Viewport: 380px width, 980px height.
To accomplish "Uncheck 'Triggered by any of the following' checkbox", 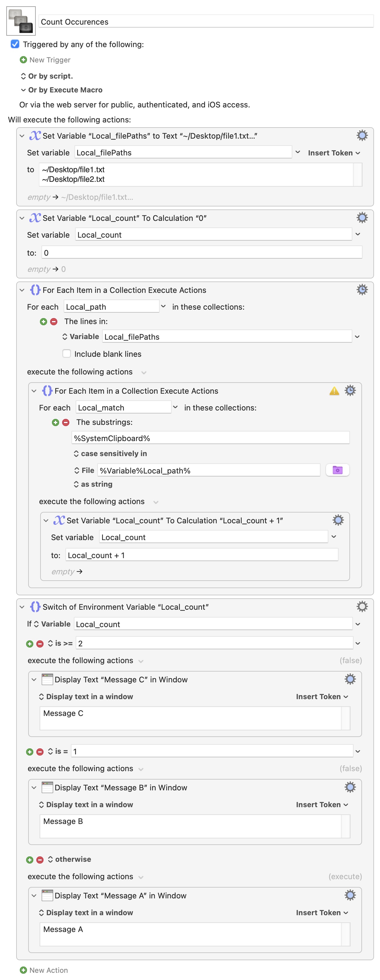I will tap(15, 44).
